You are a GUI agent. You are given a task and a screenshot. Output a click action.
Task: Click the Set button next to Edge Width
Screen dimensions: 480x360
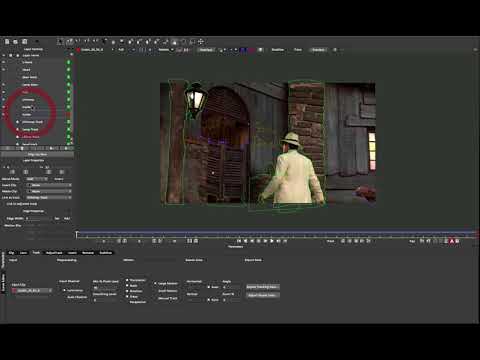57,218
